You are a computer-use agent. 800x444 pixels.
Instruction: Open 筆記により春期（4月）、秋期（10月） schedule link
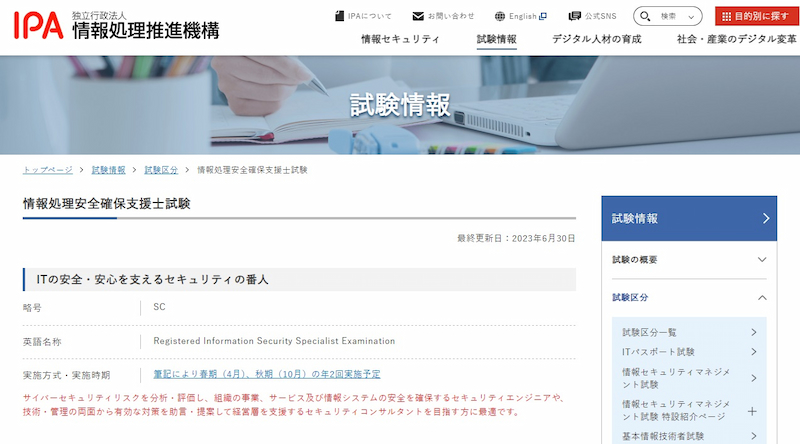(267, 374)
